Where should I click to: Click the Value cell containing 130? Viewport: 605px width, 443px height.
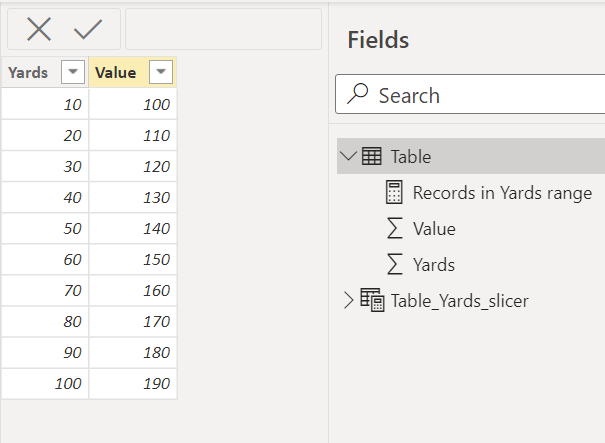point(133,197)
